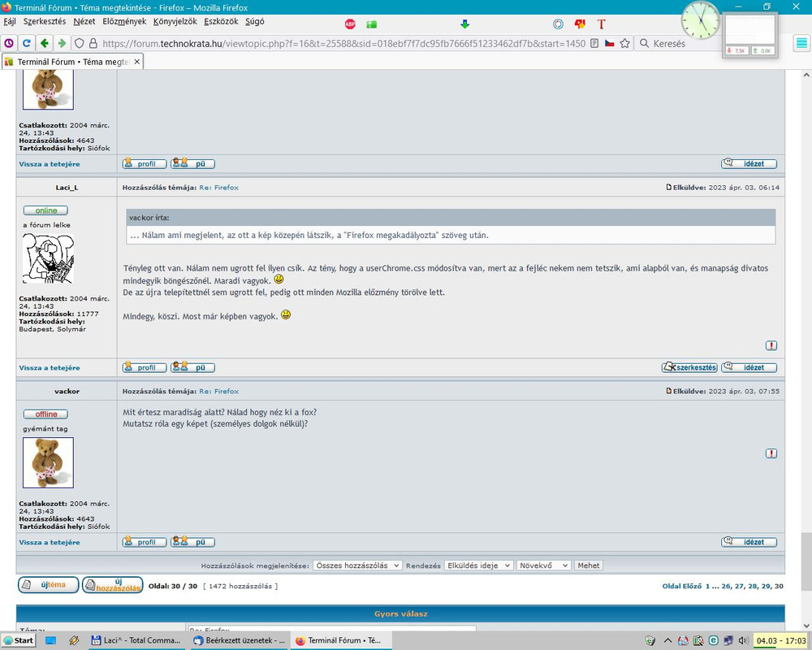Click the green download arrow extension icon

464,24
